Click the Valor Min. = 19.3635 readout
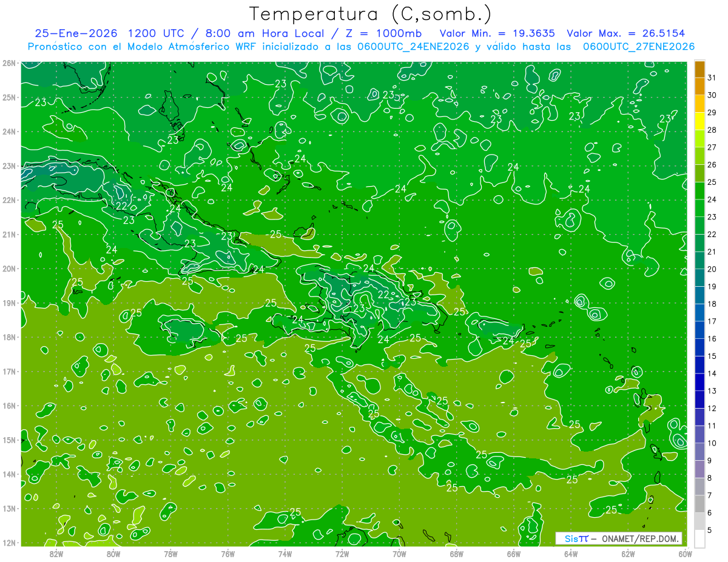 point(497,33)
